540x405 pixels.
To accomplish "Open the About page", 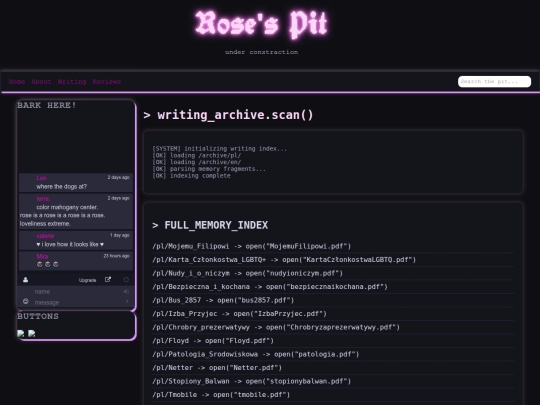I will (x=41, y=82).
